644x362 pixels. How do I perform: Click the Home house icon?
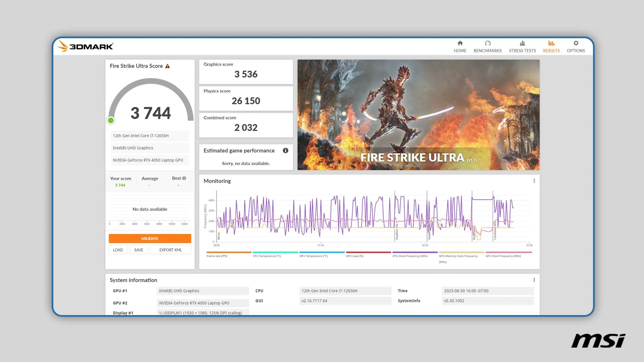pyautogui.click(x=460, y=43)
